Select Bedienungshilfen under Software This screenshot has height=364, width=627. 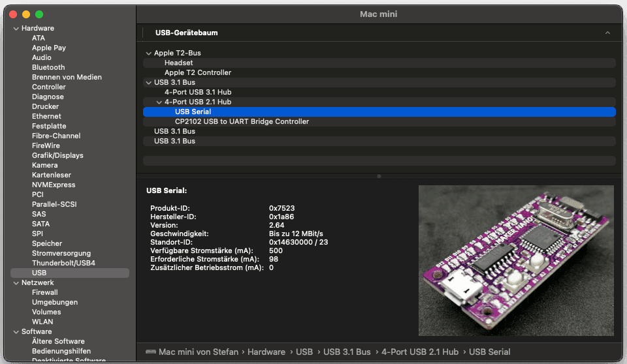pos(61,351)
